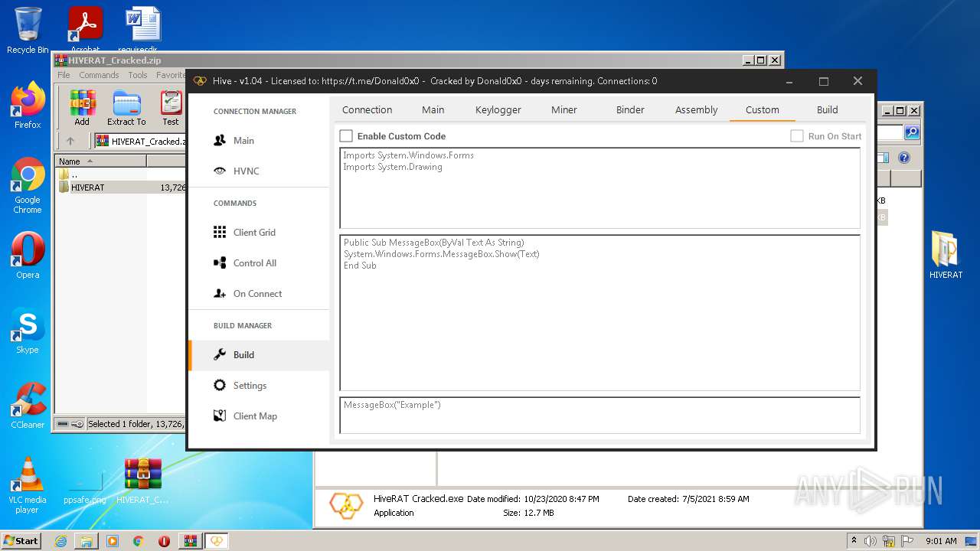Open the Keylogger tab
980x551 pixels.
[x=498, y=109]
